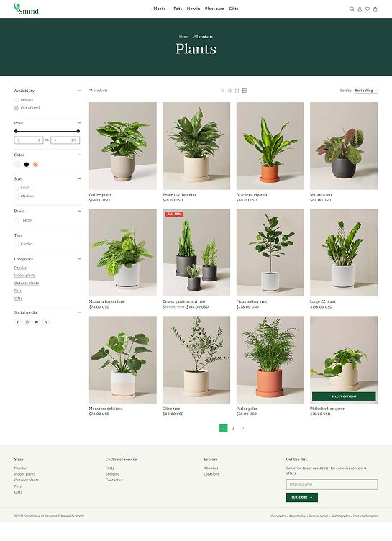Click the price slider minimum handle
The width and height of the screenshot is (392, 541).
pyautogui.click(x=16, y=132)
